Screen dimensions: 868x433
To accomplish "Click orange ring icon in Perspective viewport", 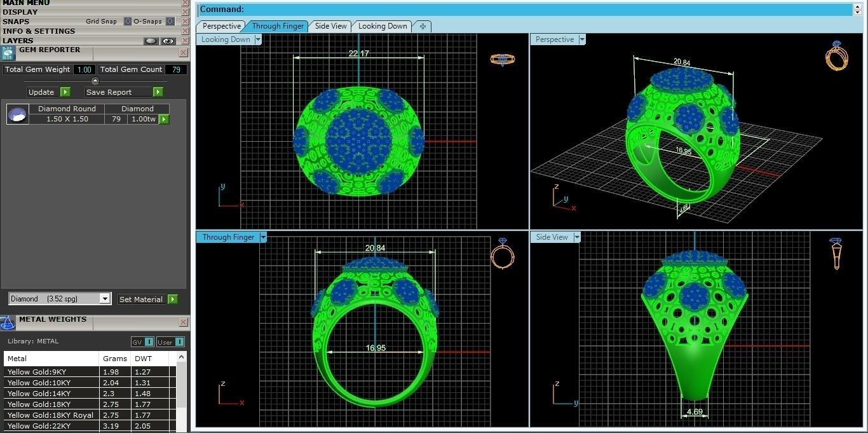I will click(837, 55).
